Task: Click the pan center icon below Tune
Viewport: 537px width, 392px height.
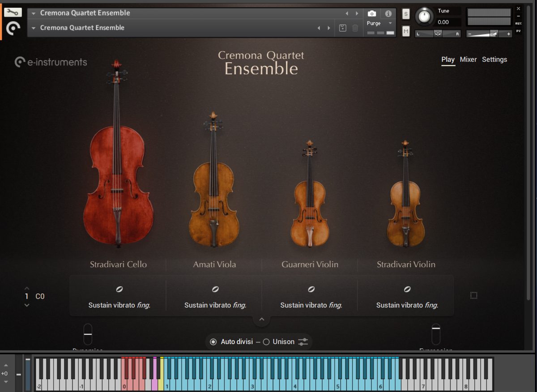Action: 438,34
